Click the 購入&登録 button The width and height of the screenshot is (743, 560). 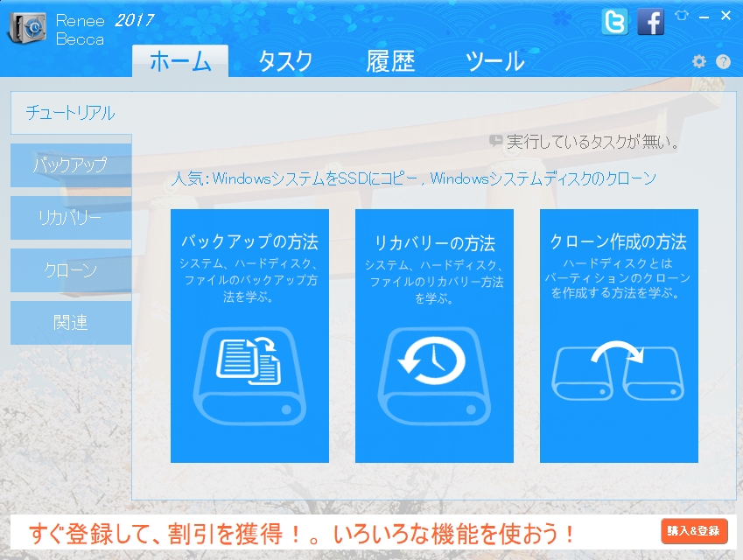(694, 530)
